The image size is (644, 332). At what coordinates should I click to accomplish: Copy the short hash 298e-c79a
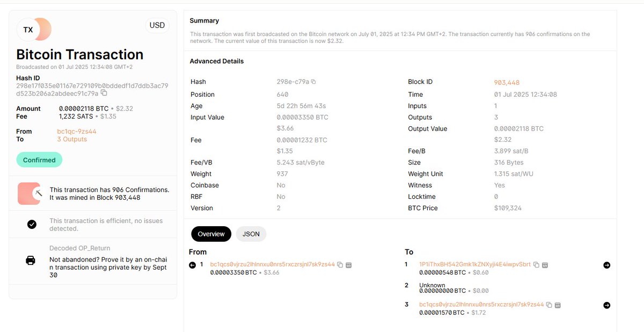313,82
